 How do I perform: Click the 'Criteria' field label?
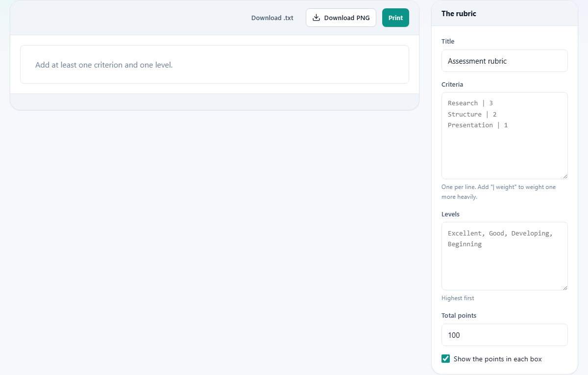pyautogui.click(x=452, y=85)
